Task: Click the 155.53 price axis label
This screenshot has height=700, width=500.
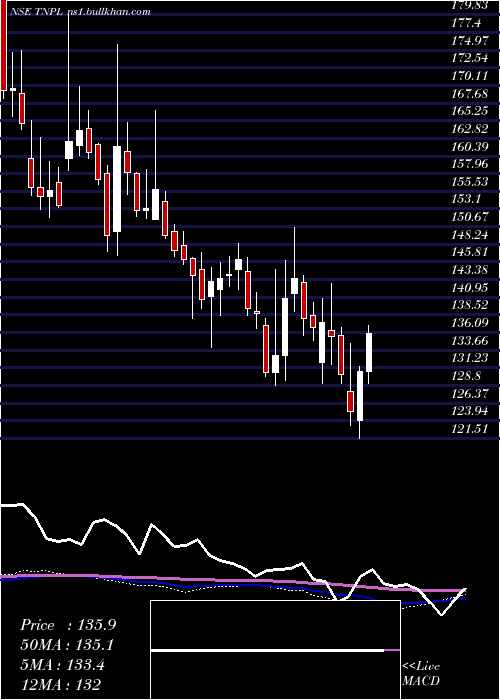Action: point(469,182)
